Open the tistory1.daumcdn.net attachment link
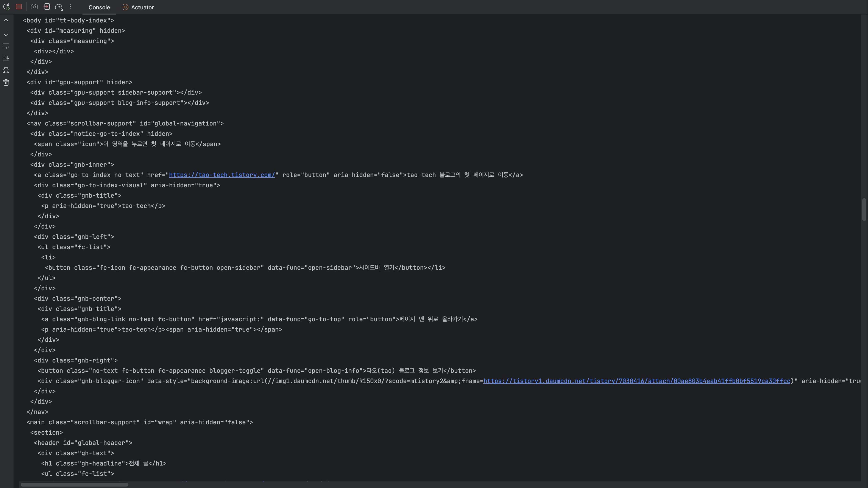The height and width of the screenshot is (488, 868). pos(636,381)
